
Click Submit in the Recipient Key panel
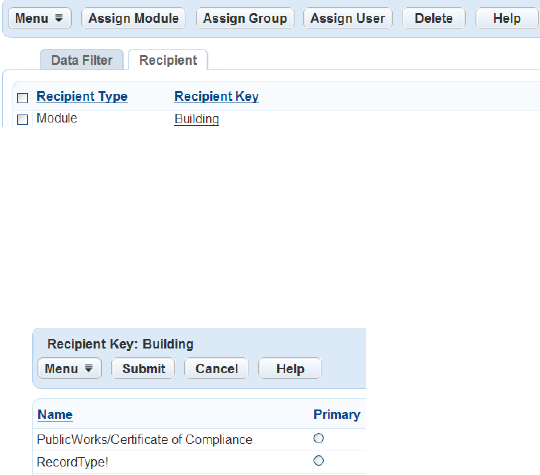[x=144, y=368]
